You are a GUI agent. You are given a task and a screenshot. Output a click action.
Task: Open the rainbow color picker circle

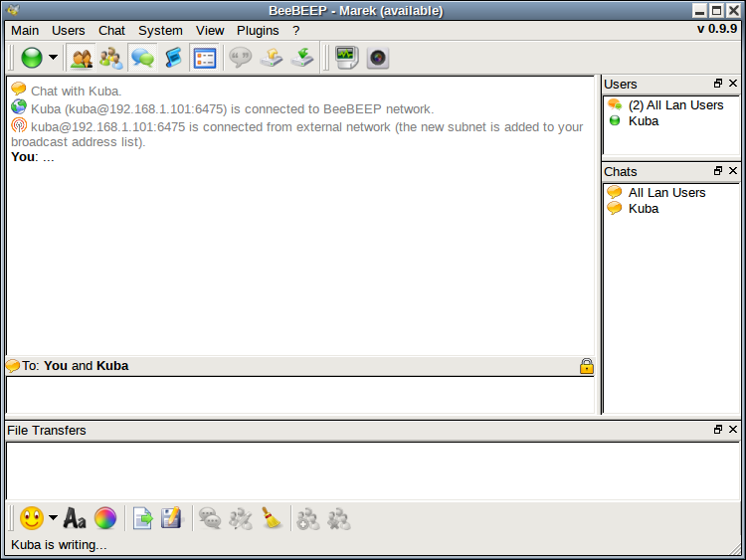coord(105,517)
